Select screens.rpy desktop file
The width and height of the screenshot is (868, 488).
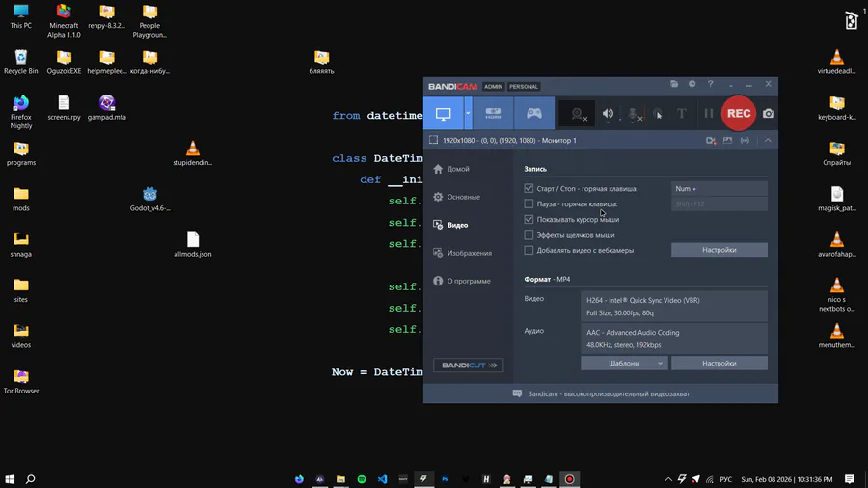click(x=64, y=107)
